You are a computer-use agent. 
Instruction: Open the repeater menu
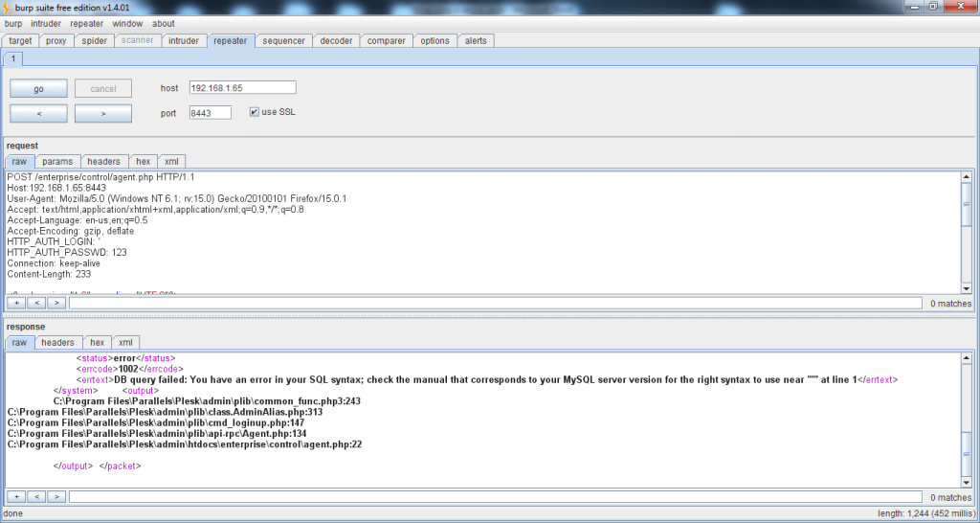coord(87,24)
